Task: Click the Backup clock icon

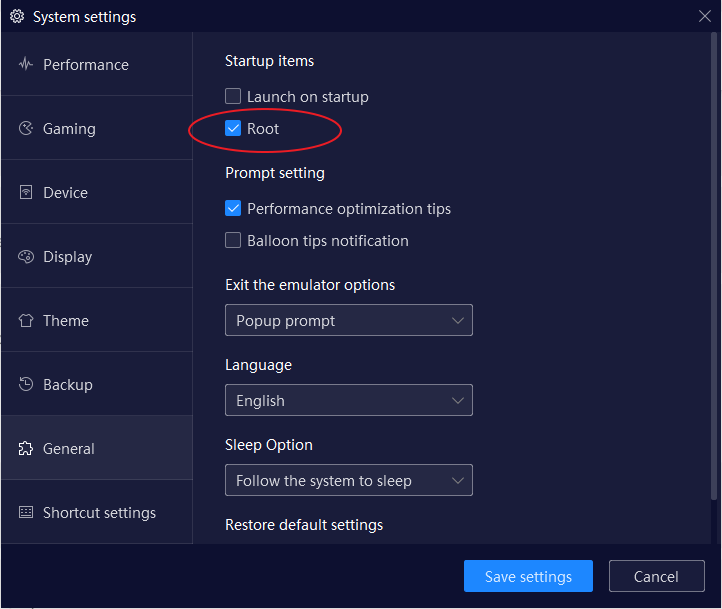Action: [26, 385]
